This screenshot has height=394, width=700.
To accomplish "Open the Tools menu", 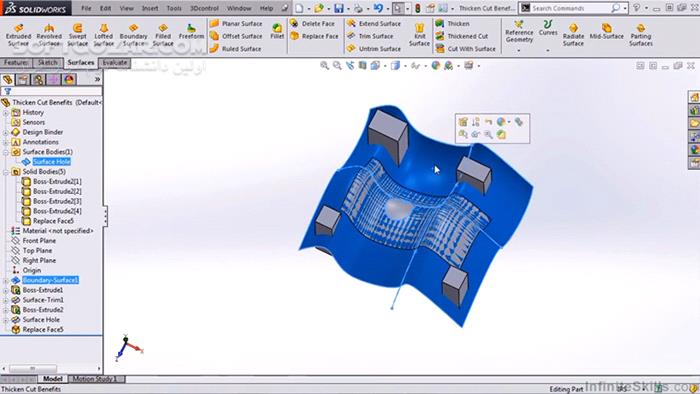I will tap(174, 8).
